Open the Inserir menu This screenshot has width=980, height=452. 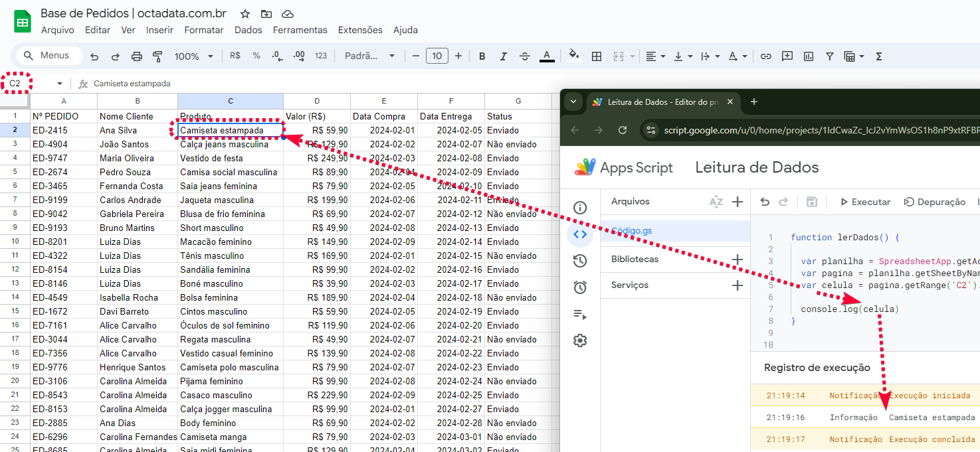(x=159, y=30)
